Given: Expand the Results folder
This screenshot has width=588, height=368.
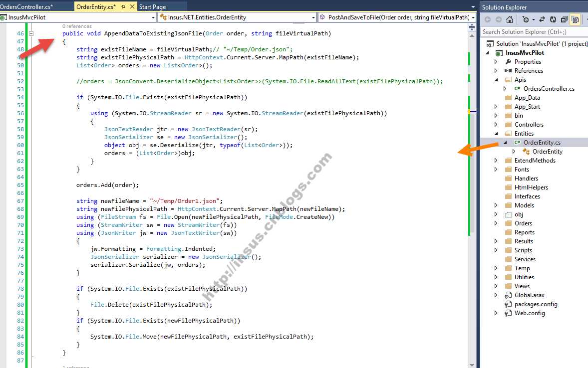Looking at the screenshot, I should pos(496,241).
